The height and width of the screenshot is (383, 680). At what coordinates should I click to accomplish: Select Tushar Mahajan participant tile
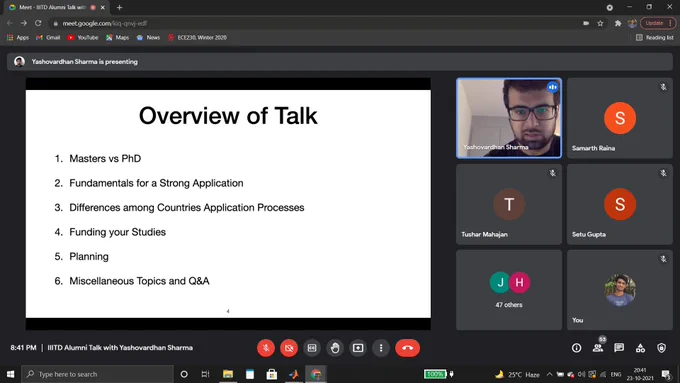tap(509, 204)
